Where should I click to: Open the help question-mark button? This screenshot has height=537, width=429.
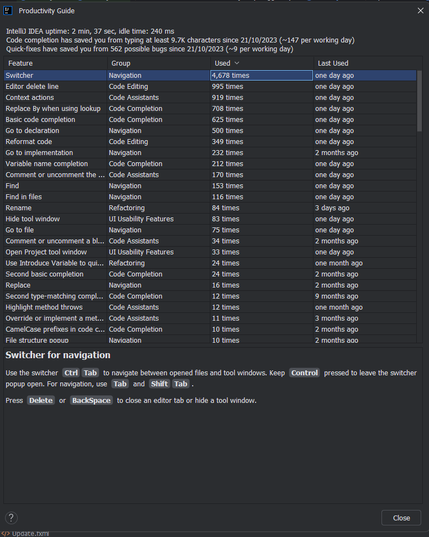tap(11, 517)
